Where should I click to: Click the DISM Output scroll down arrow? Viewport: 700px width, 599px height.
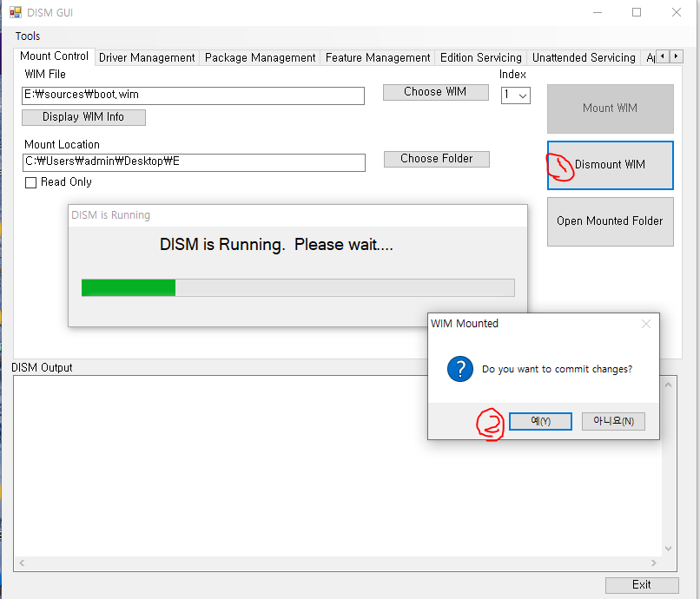coord(669,549)
